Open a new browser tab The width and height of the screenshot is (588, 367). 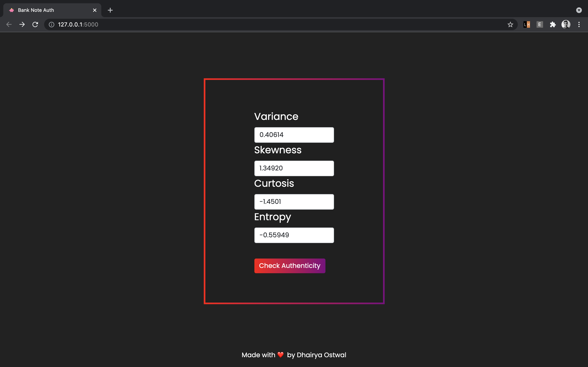110,10
